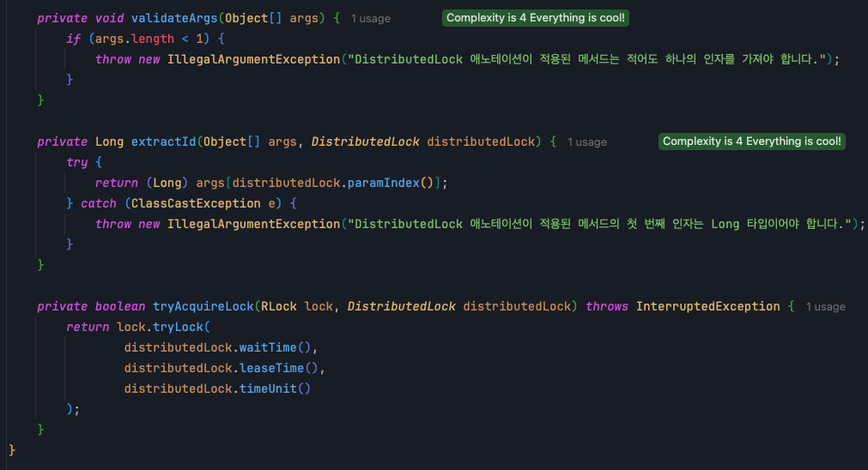The height and width of the screenshot is (470, 868).
Task: Click DistributedLock type in tryAcquireLock signature
Action: click(401, 306)
